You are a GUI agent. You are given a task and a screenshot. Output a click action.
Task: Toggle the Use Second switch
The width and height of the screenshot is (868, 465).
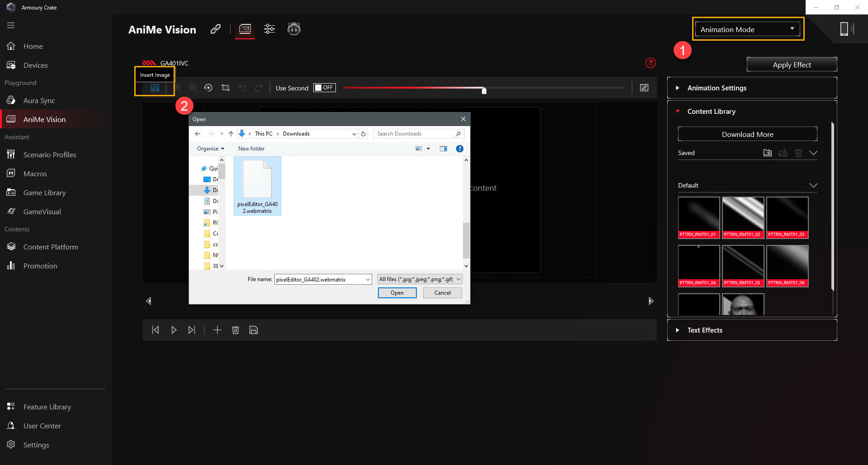pyautogui.click(x=325, y=88)
